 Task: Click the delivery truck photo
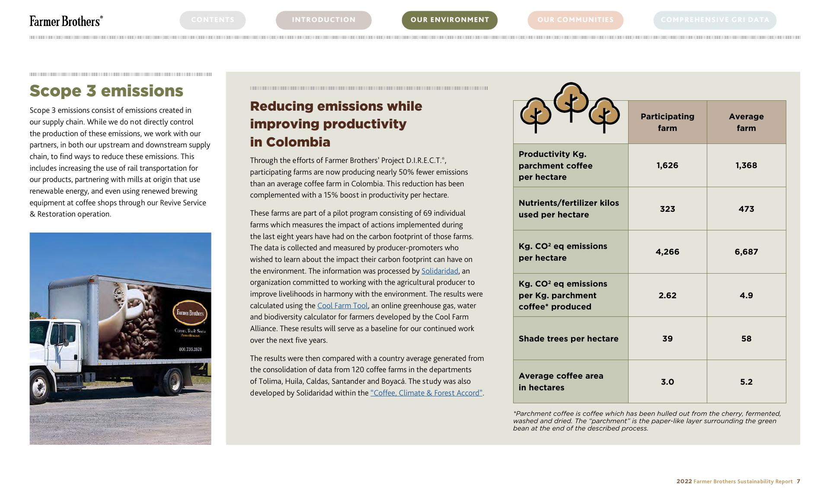[120, 338]
